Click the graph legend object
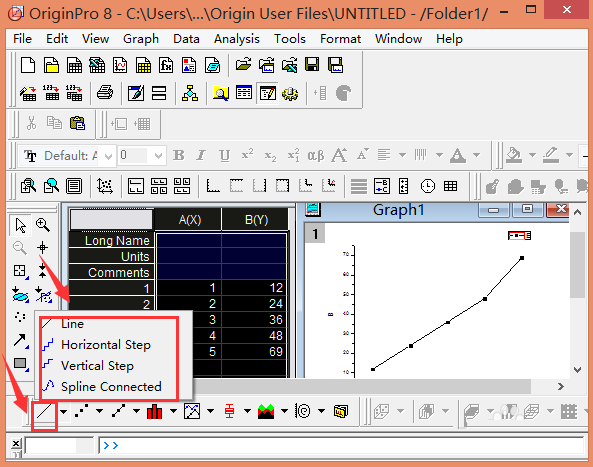This screenshot has height=467, width=593. [519, 236]
